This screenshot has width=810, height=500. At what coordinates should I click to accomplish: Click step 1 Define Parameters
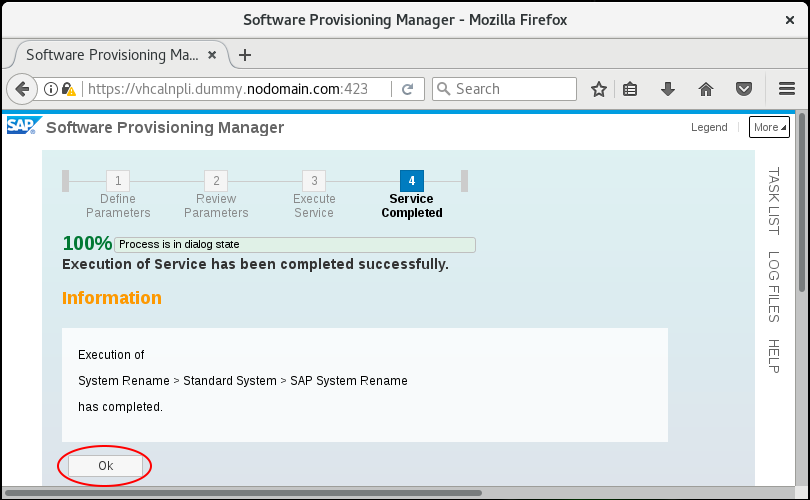(118, 195)
